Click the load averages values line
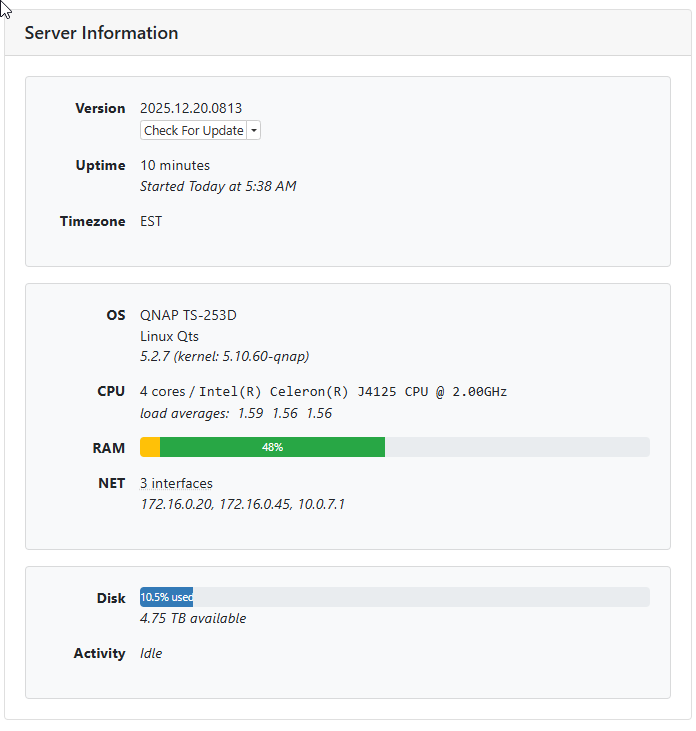This screenshot has height=731, width=696. (x=236, y=413)
